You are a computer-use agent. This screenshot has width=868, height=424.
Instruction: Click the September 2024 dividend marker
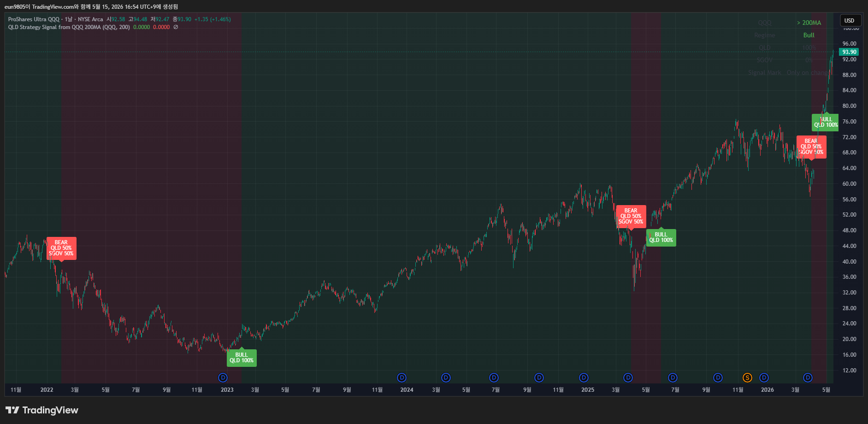click(539, 378)
